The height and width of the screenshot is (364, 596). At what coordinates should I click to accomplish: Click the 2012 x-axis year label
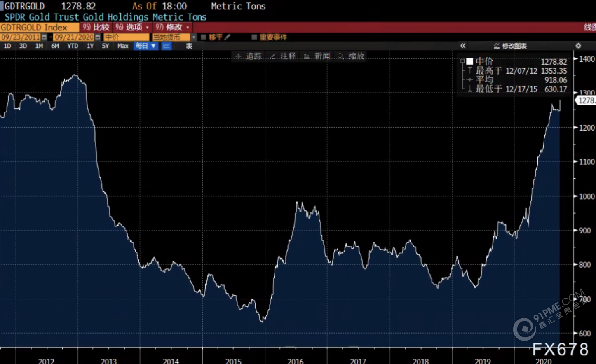coord(46,361)
